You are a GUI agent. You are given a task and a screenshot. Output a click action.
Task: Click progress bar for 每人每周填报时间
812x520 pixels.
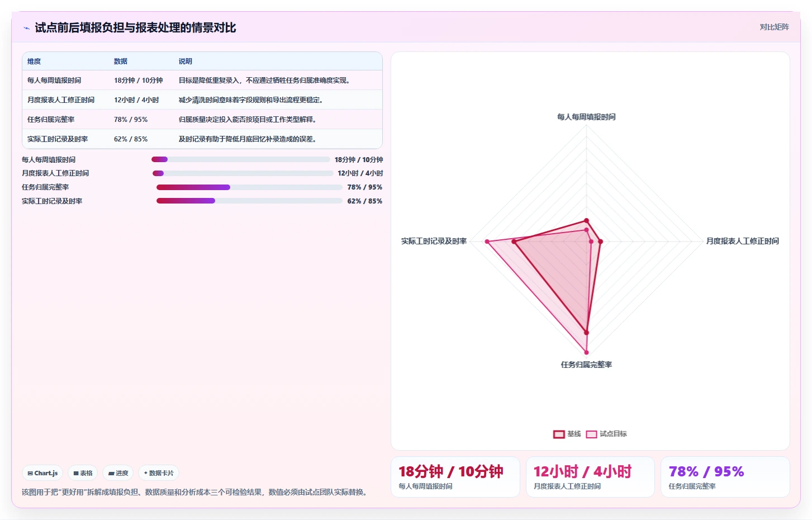pos(240,159)
